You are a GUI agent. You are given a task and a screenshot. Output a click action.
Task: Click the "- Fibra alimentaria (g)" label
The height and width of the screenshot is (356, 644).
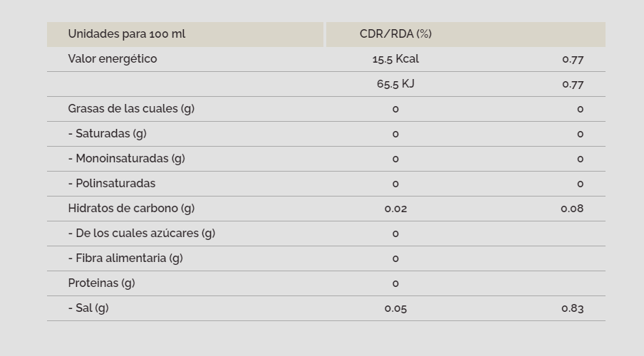point(125,258)
